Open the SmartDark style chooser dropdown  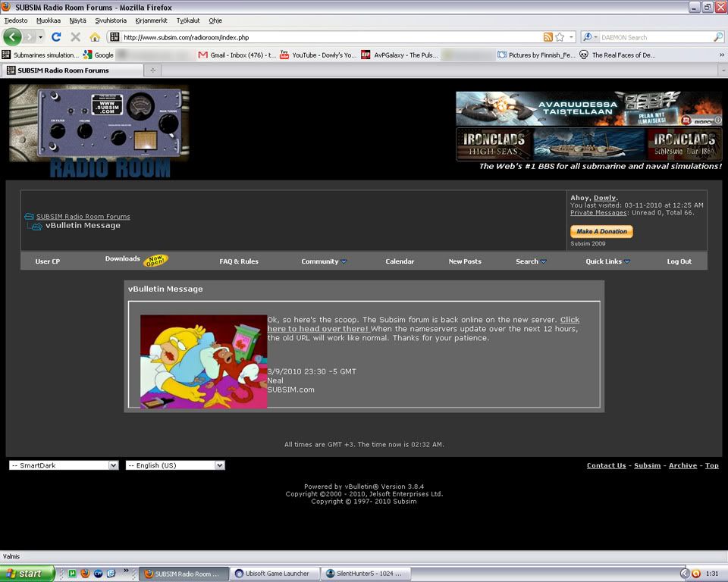pos(64,465)
